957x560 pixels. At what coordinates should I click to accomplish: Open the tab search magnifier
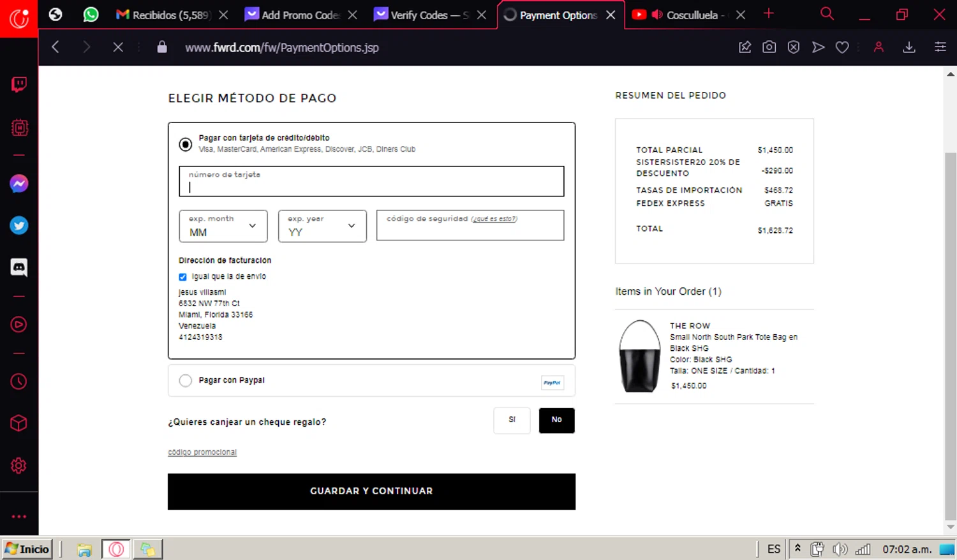tap(827, 13)
